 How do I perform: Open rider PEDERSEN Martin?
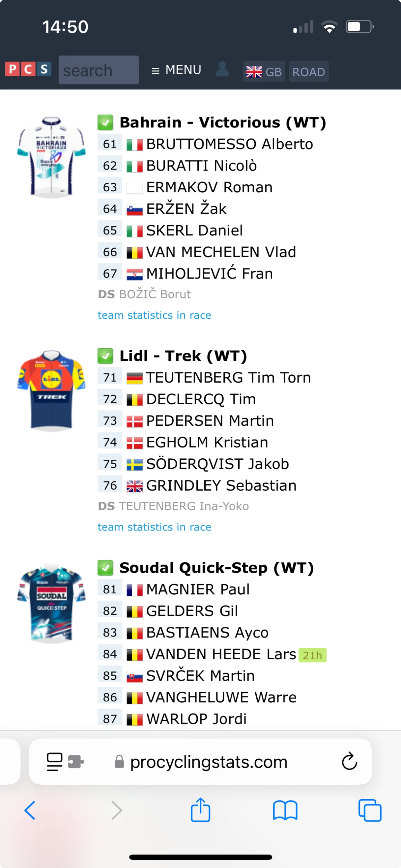click(210, 421)
